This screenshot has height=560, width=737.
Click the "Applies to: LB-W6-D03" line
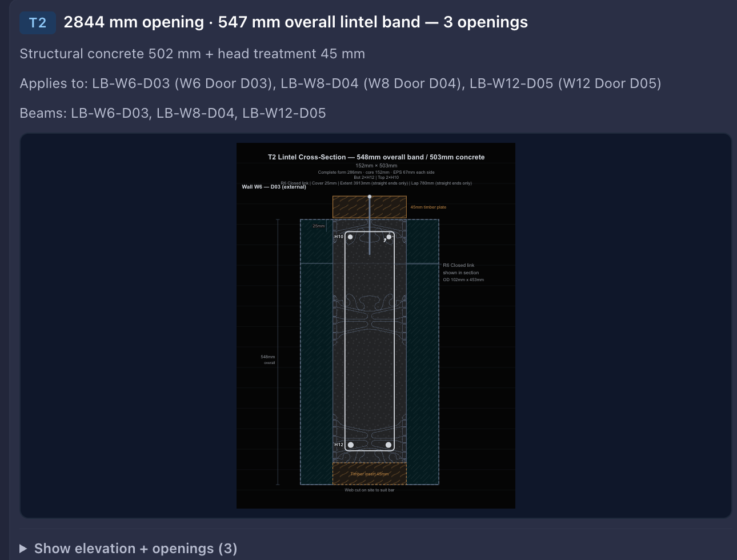point(341,83)
